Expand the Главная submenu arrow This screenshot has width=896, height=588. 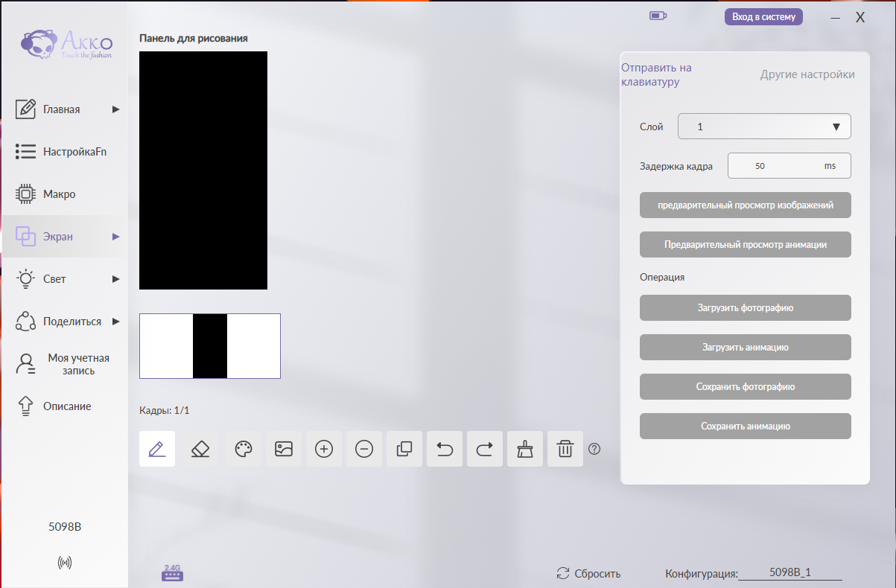click(115, 109)
